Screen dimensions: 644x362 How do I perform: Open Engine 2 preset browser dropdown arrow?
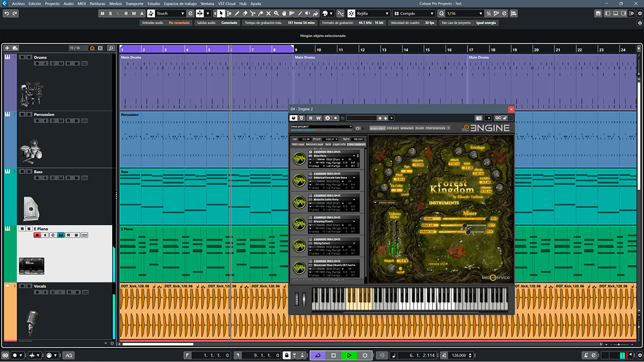point(391,118)
